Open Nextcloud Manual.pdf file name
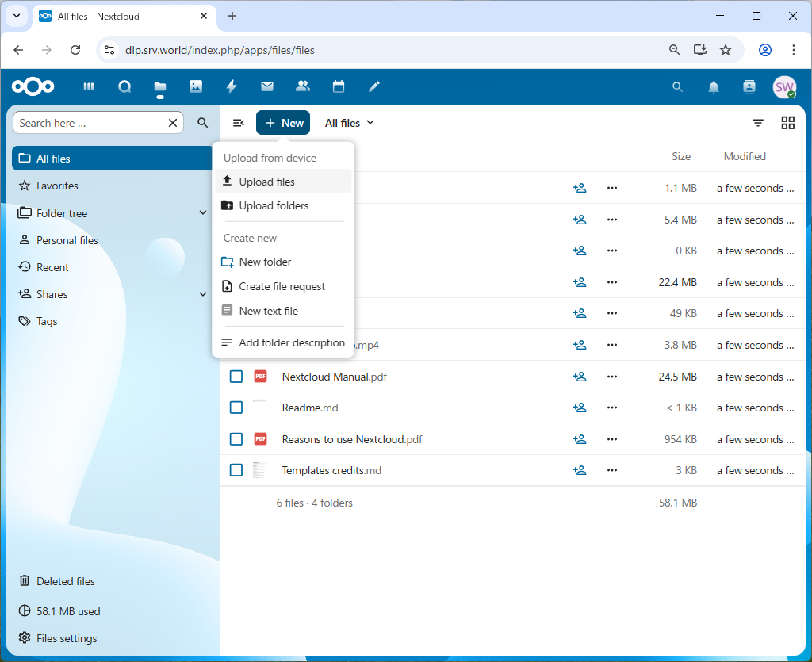812x662 pixels. [334, 377]
